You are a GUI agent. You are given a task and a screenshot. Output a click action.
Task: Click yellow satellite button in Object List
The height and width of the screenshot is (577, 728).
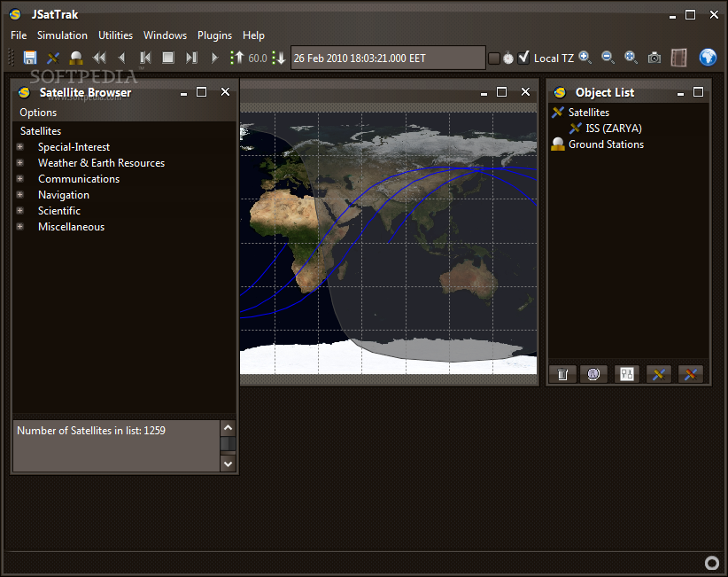(659, 374)
